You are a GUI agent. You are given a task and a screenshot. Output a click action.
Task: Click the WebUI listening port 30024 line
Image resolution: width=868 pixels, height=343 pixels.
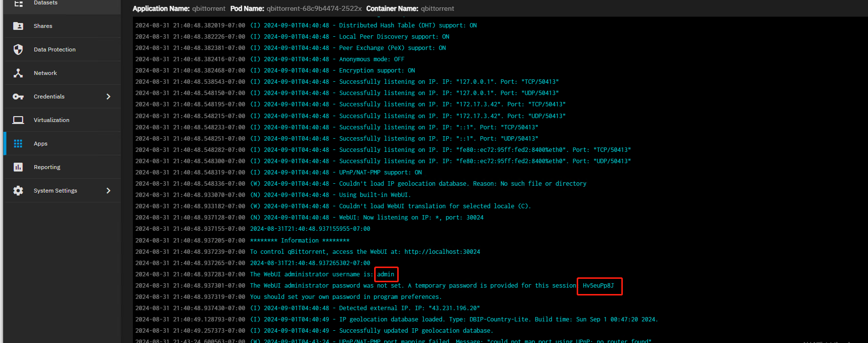(309, 218)
